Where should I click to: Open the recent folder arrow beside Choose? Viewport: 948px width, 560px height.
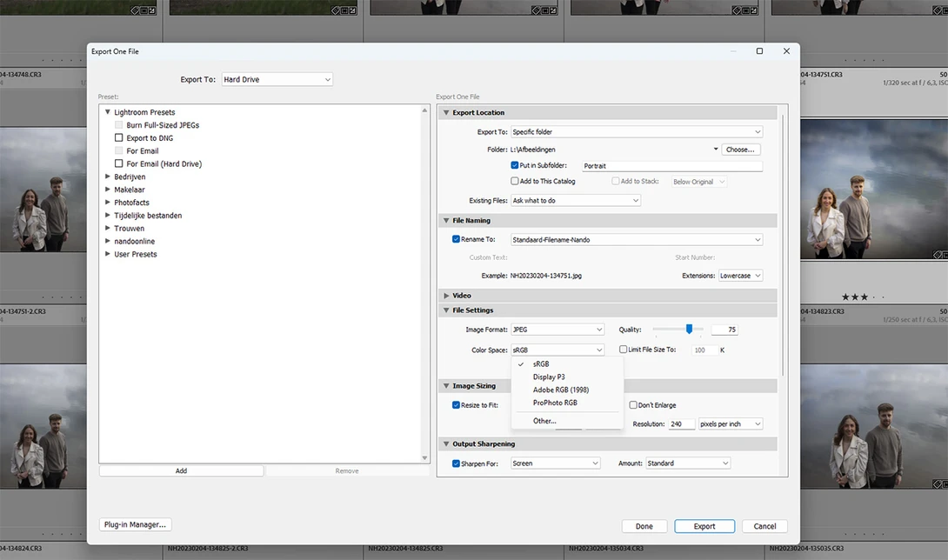(x=716, y=150)
